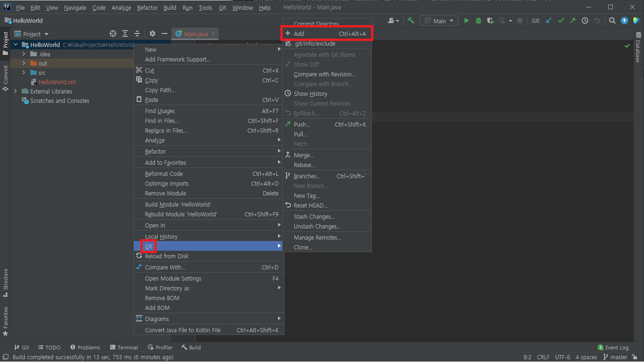Click master branch in status bar

pos(615,357)
